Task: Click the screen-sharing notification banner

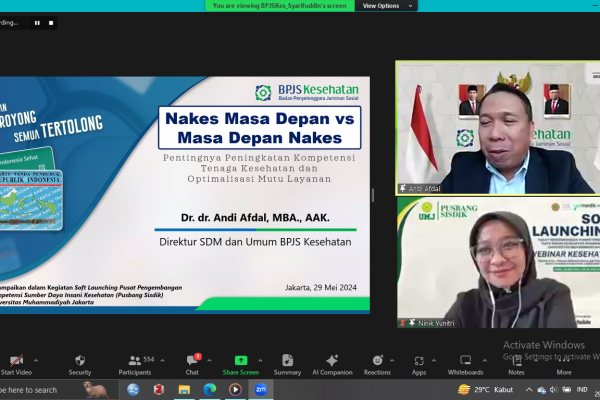Action: (280, 6)
